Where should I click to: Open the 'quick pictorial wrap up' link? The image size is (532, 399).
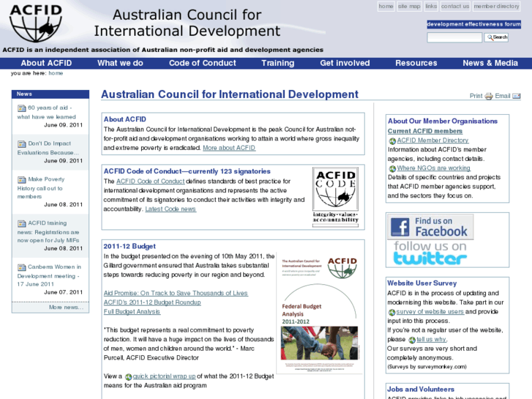pos(164,376)
